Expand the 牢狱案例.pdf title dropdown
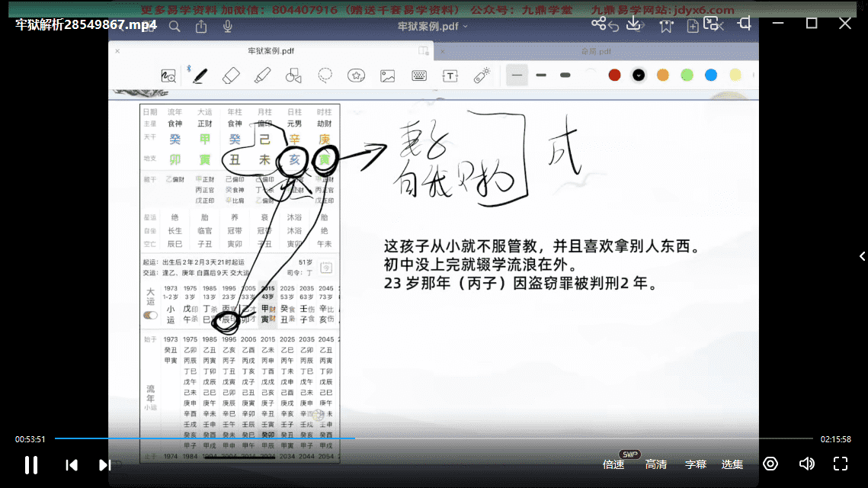868x488 pixels. [433, 26]
